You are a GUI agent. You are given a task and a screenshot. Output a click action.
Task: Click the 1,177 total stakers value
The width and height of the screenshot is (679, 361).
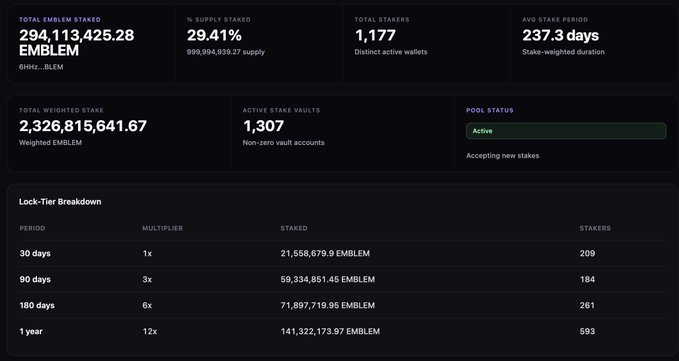coord(375,35)
